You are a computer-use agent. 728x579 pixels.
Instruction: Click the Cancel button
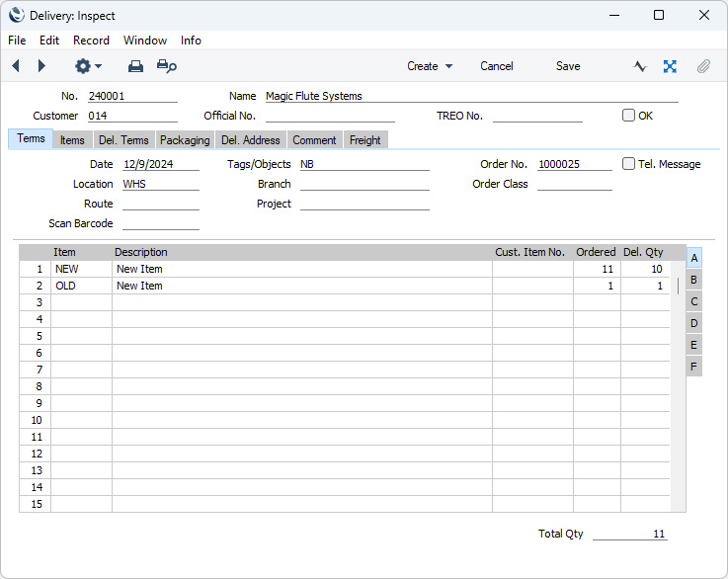pyautogui.click(x=496, y=66)
